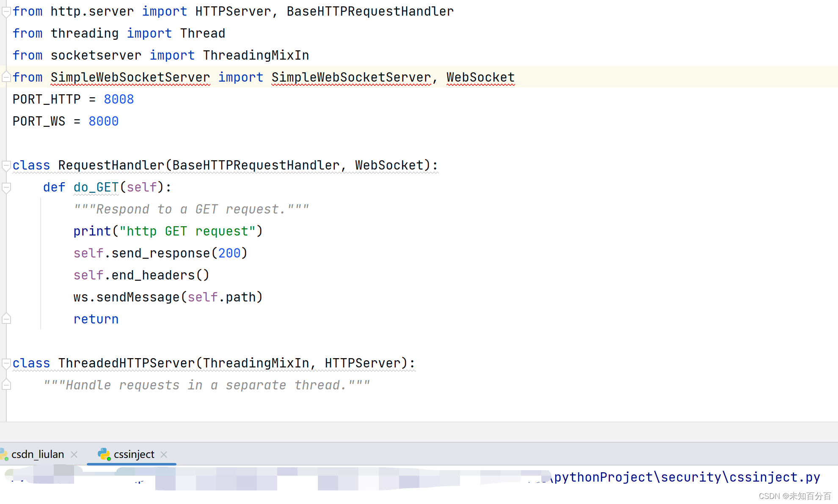
Task: Click the do_GET method name
Action: click(96, 187)
